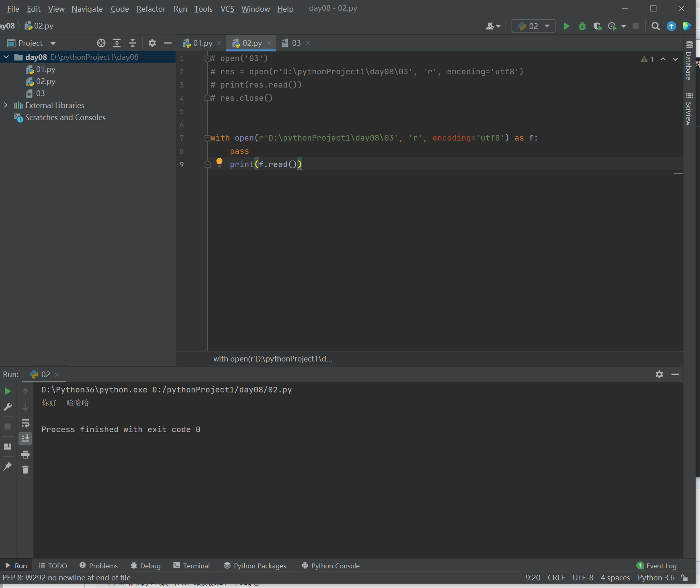Screen dimensions: 700x588
Task: Open the Terminal tool window
Action: [192, 566]
